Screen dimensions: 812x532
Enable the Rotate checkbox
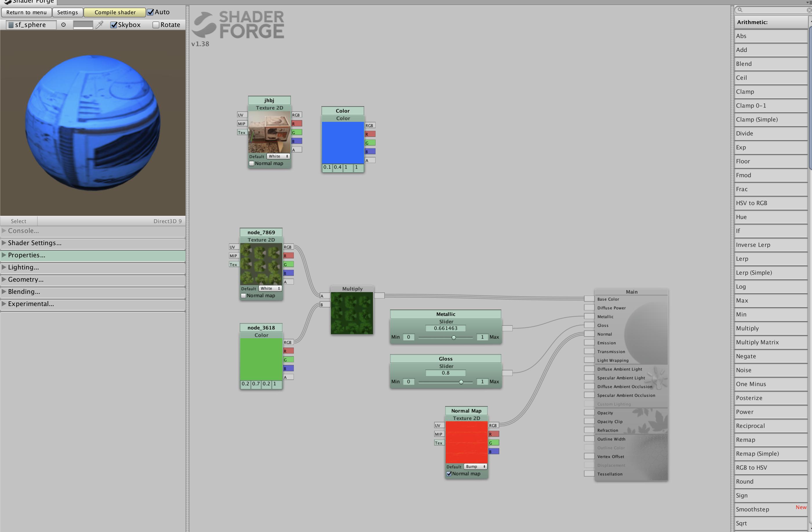(156, 25)
